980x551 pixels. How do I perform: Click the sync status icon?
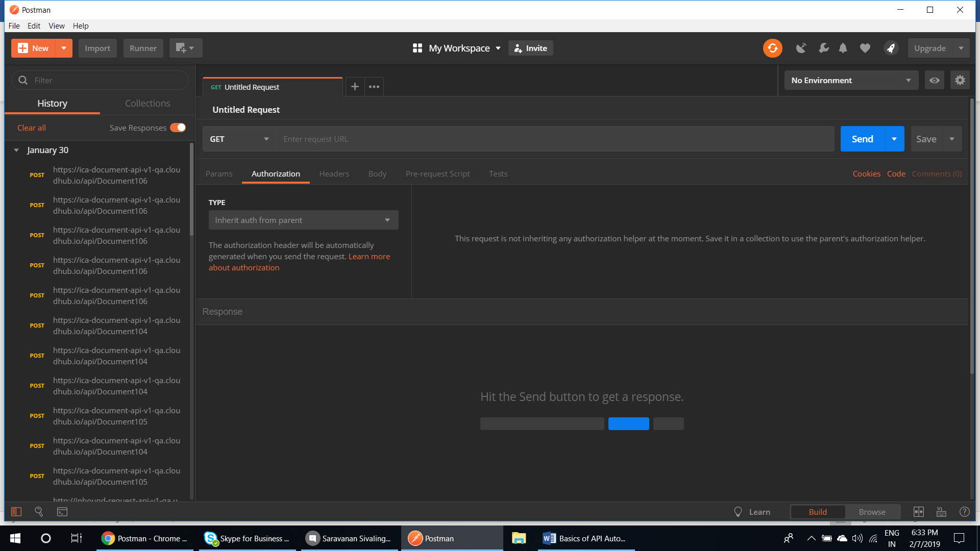click(x=772, y=48)
